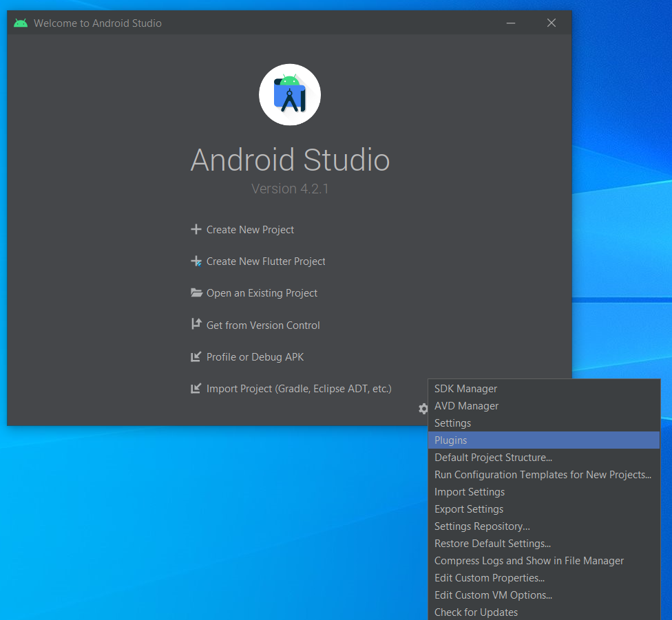The height and width of the screenshot is (620, 672).
Task: Select Compress Logs and Show in File Manager
Action: (544, 561)
